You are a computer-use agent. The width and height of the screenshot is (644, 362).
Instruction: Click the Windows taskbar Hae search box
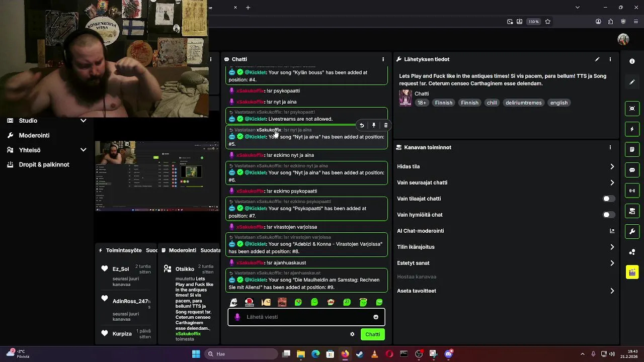242,354
